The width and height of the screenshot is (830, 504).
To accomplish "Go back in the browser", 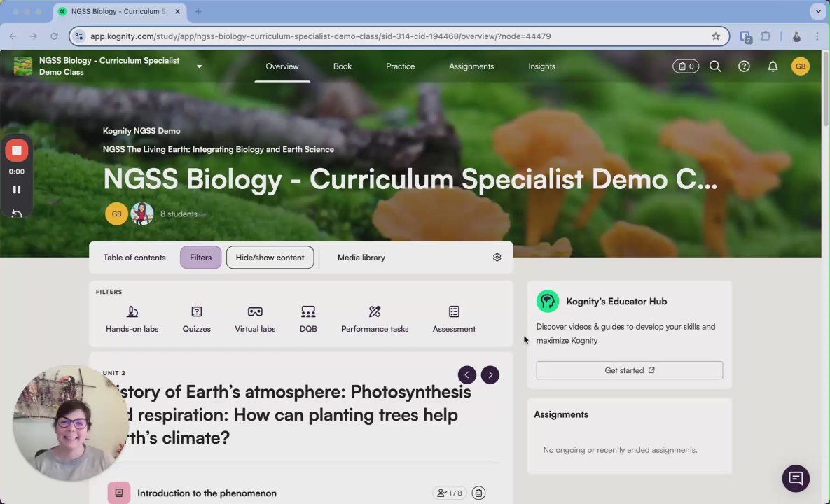I will [13, 36].
